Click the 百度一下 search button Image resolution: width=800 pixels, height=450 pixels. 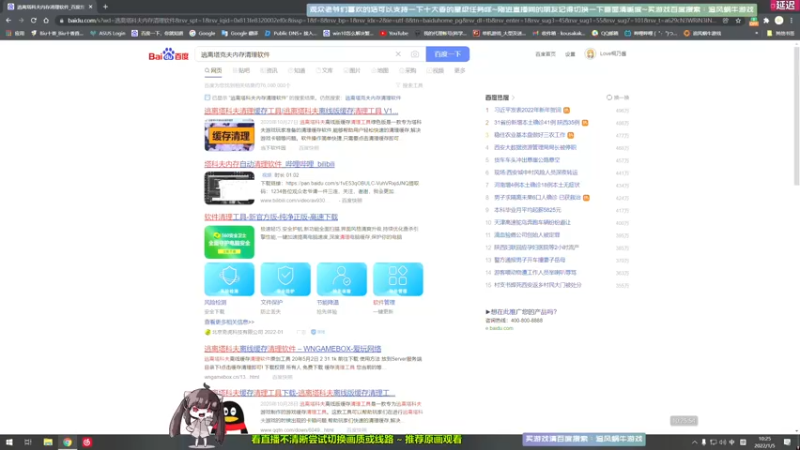[447, 54]
